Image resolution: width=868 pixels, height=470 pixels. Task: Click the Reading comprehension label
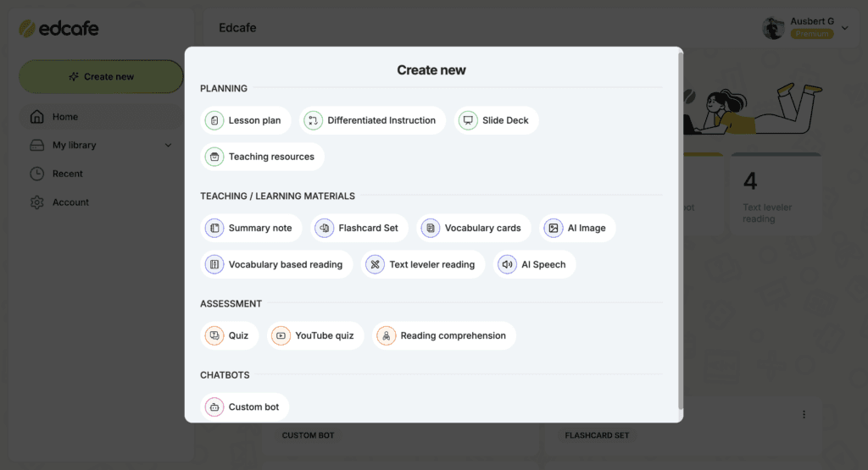tap(453, 335)
